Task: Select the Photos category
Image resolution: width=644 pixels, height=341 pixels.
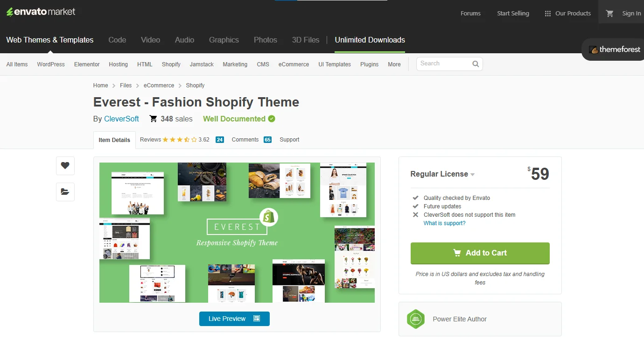Action: click(x=266, y=40)
